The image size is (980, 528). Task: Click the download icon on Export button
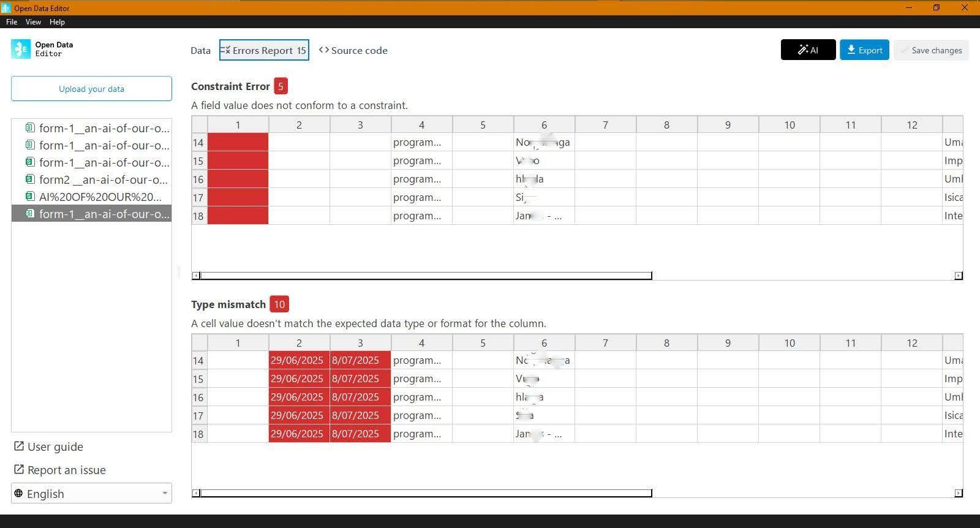(x=851, y=50)
